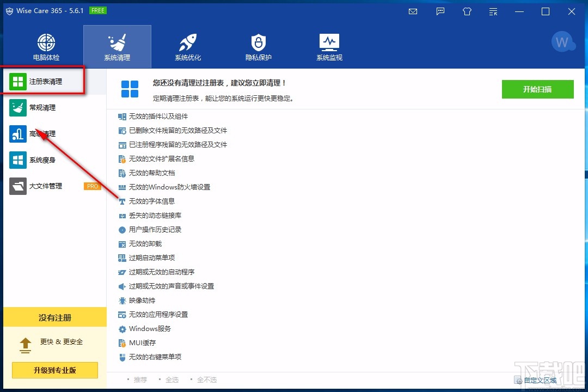Open the menu list icon in title bar
Screen dimensions: 588x392
click(493, 11)
